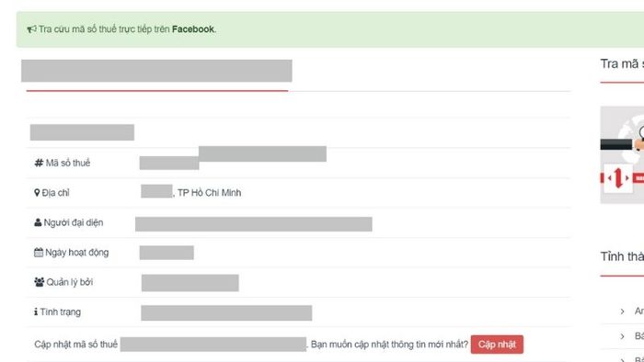
Task: Expand the second chevron in the province list
Action: click(622, 336)
